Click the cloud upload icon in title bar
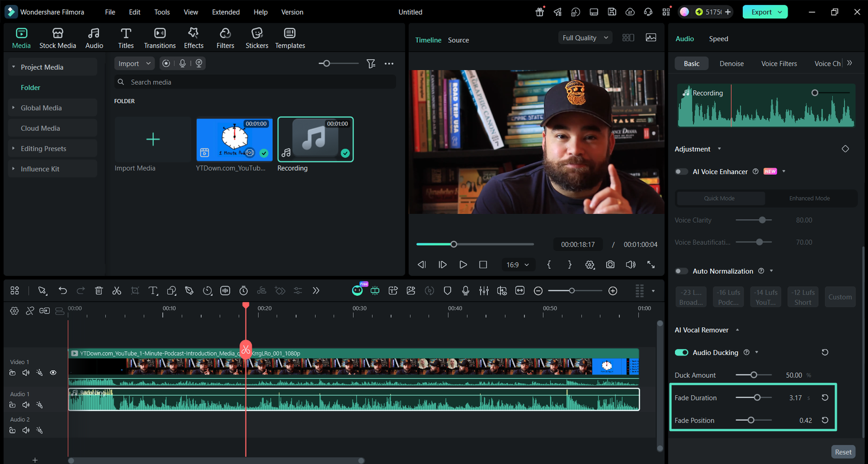 click(x=630, y=12)
